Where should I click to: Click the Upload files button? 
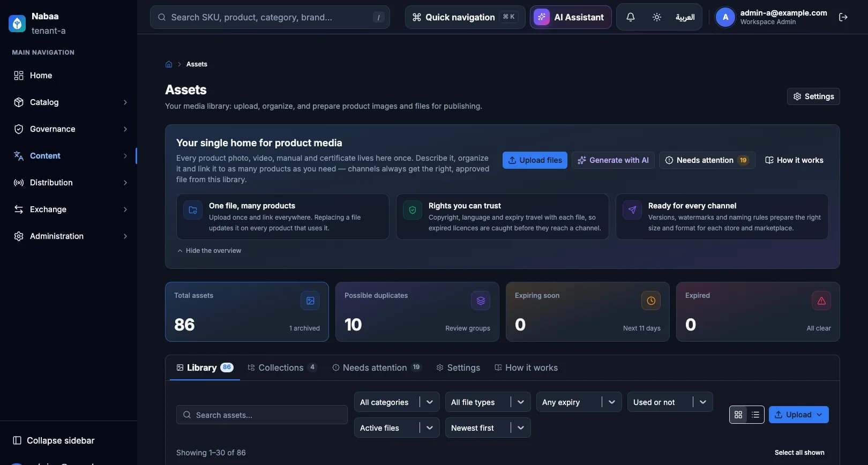[535, 160]
